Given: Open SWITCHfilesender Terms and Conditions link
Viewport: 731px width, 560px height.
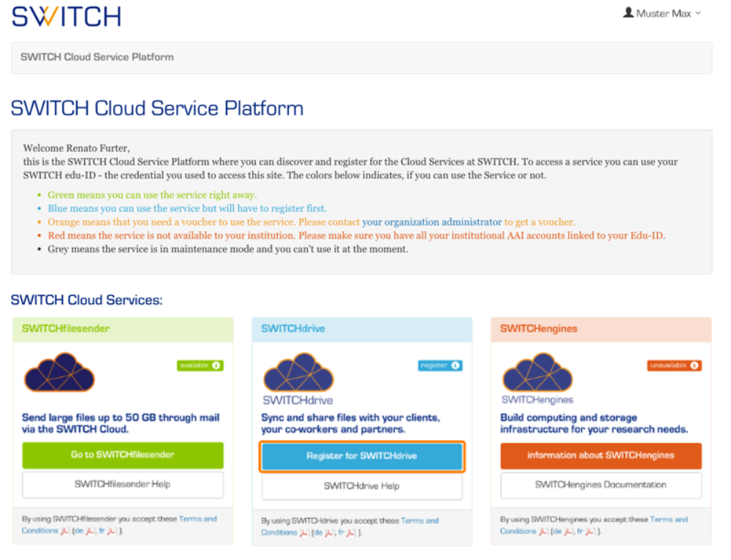Looking at the screenshot, I should tap(197, 518).
